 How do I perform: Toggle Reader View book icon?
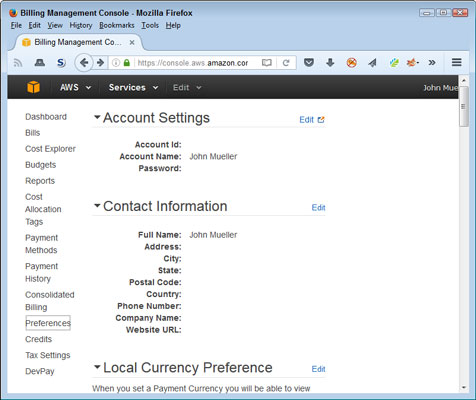click(x=267, y=63)
